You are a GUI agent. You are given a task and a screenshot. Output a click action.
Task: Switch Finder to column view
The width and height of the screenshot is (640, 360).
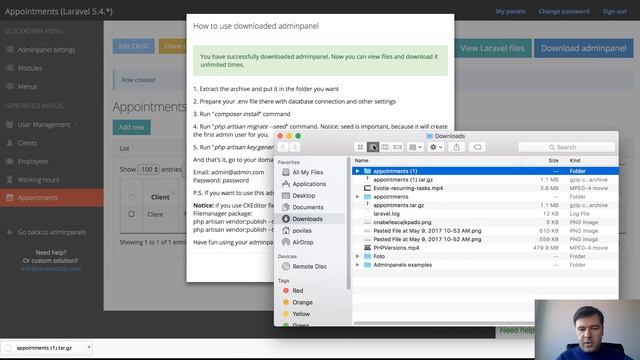tap(385, 147)
